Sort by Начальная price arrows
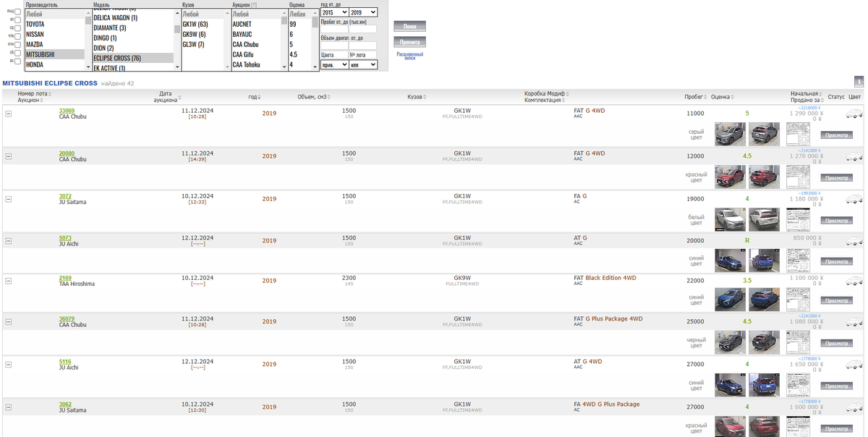The width and height of the screenshot is (868, 437). pyautogui.click(x=822, y=94)
